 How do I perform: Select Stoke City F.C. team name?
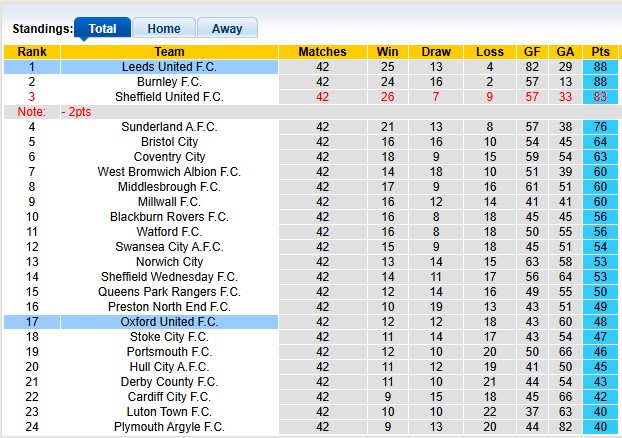pos(169,337)
